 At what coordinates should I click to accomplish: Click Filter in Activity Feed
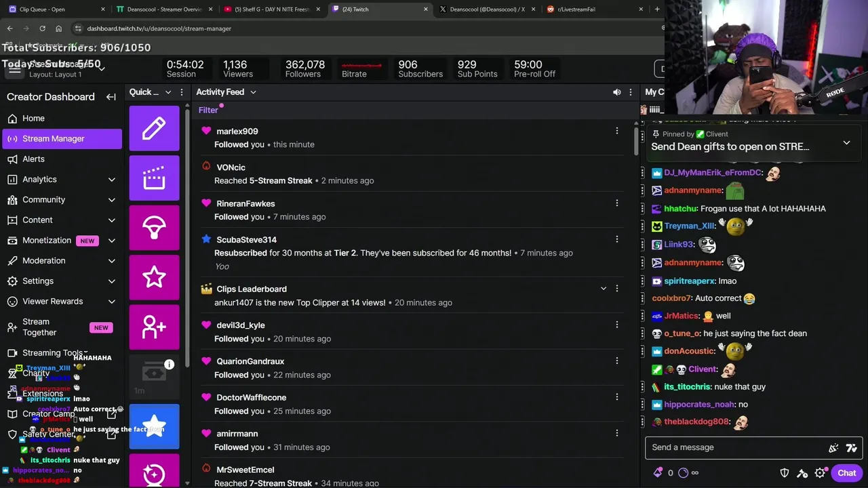(x=208, y=110)
